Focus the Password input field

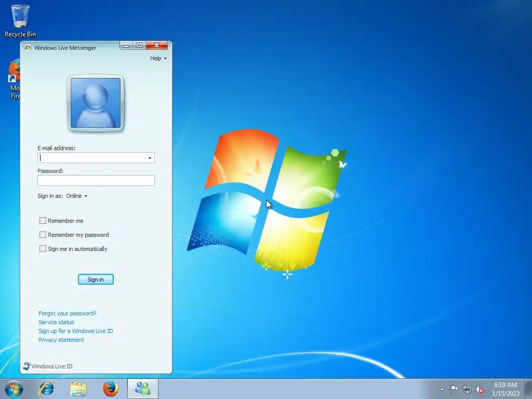click(x=96, y=180)
